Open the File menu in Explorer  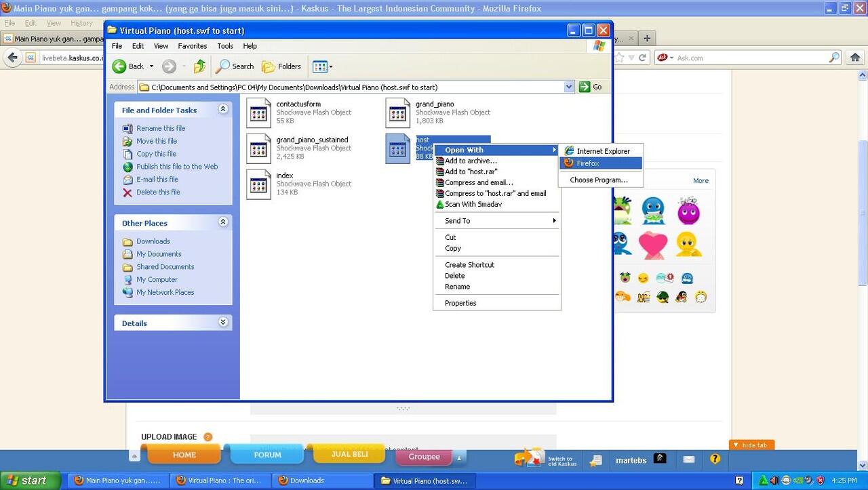pos(117,46)
